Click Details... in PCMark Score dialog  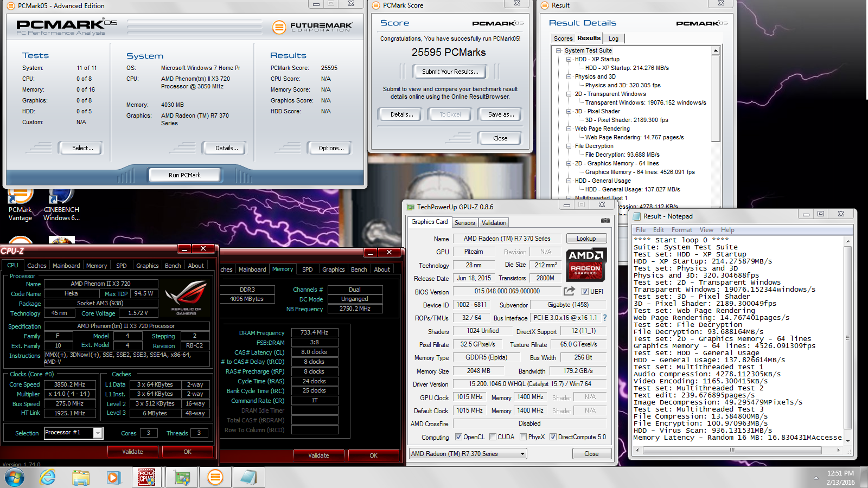(401, 114)
